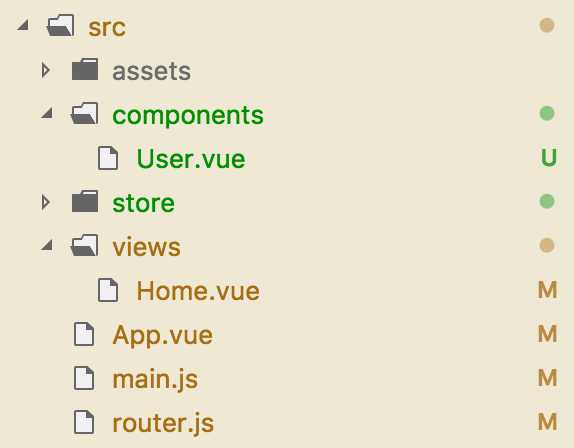The image size is (574, 448).
Task: Select the router.js file name
Action: 163,424
